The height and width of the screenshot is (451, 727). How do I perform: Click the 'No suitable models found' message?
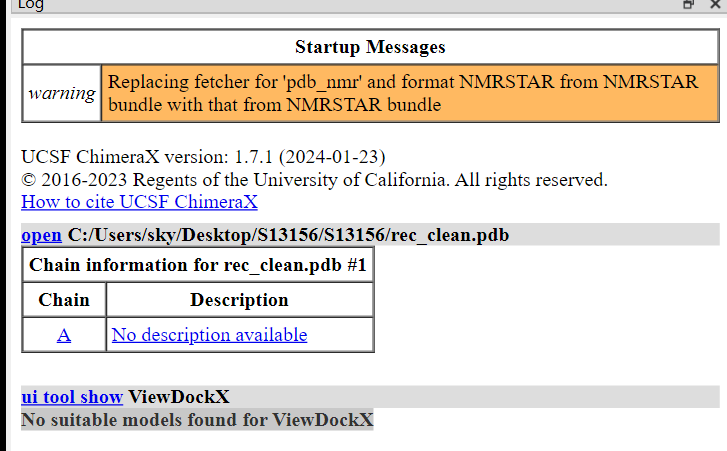coord(197,420)
